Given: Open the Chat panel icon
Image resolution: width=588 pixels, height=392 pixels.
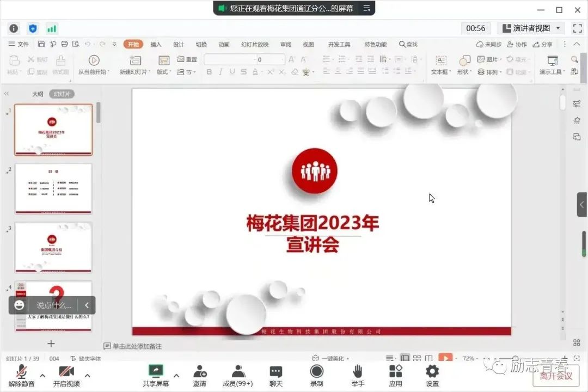Looking at the screenshot, I should tap(276, 371).
